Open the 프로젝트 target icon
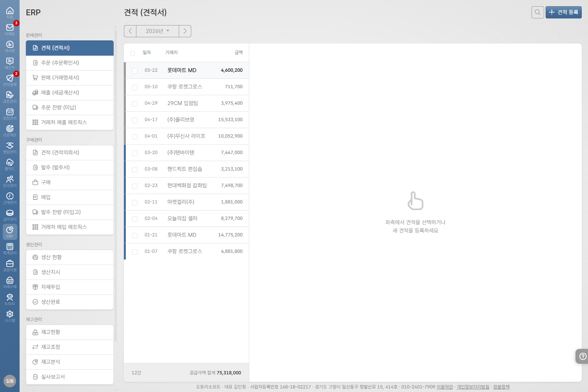Image resolution: width=588 pixels, height=392 pixels. [10, 131]
